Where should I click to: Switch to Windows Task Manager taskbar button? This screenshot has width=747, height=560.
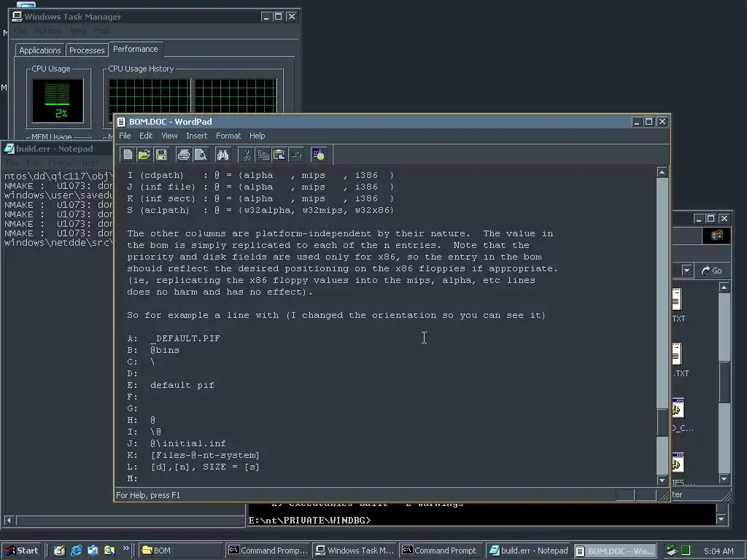[x=355, y=551]
